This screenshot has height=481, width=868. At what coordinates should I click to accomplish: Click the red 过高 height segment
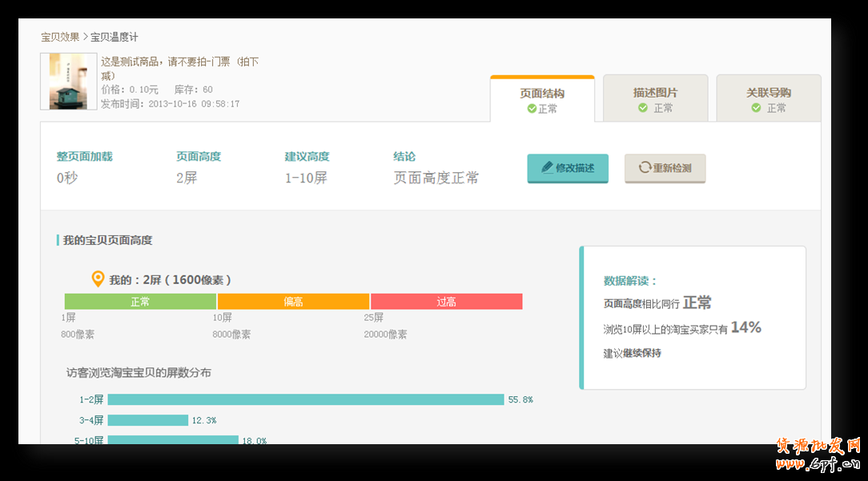click(446, 302)
